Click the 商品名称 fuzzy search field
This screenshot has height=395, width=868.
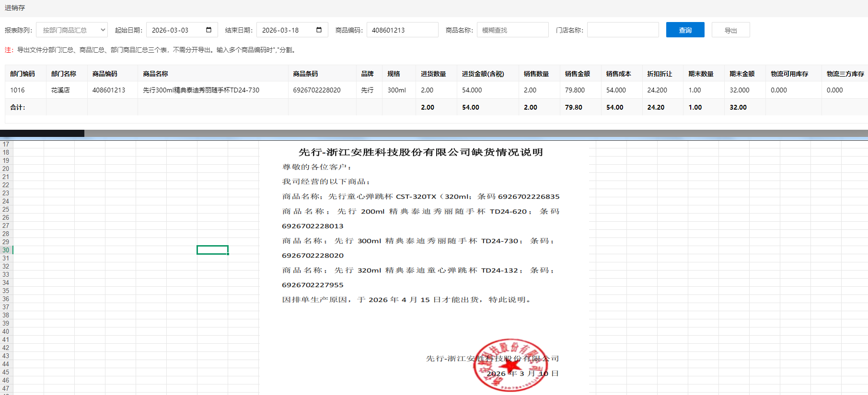pos(512,30)
